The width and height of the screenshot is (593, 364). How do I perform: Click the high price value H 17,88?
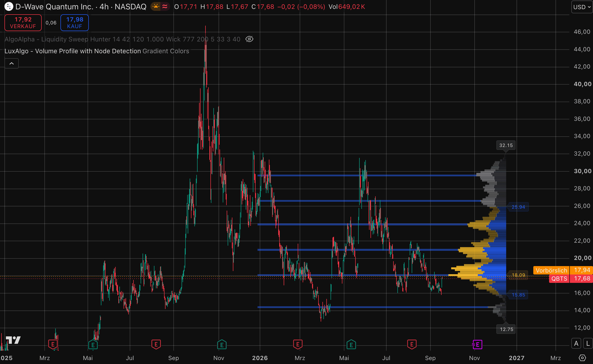212,7
